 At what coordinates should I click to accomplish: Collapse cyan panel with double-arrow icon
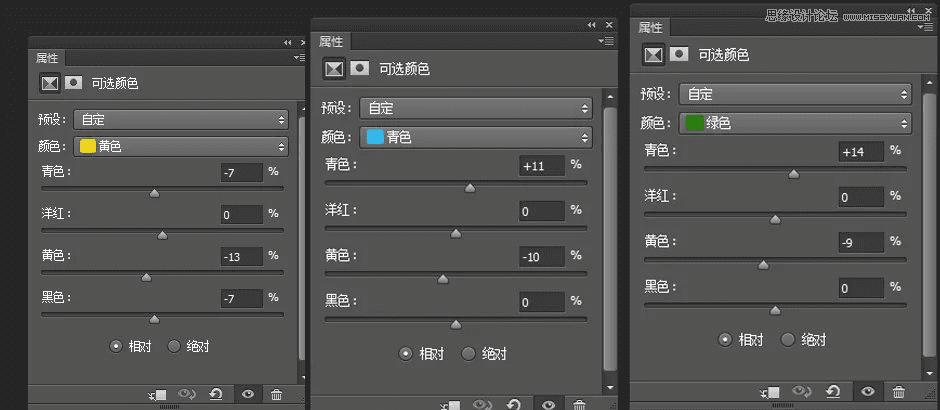pos(592,25)
